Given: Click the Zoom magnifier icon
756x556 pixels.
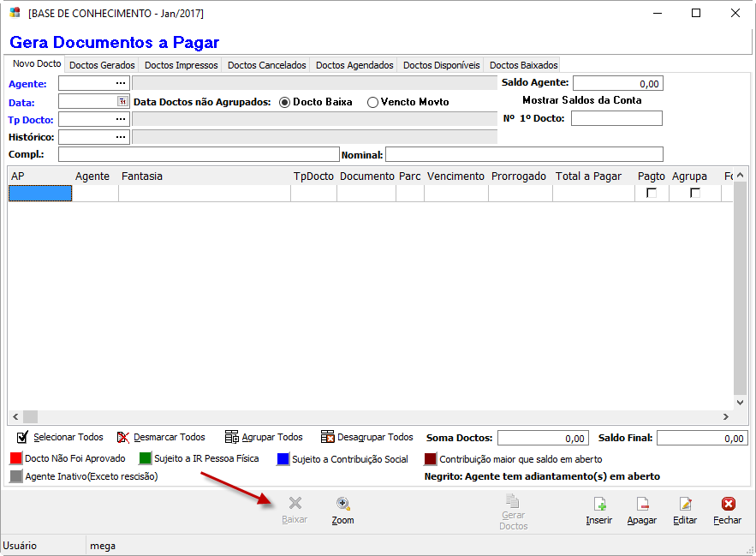Looking at the screenshot, I should click(x=342, y=504).
